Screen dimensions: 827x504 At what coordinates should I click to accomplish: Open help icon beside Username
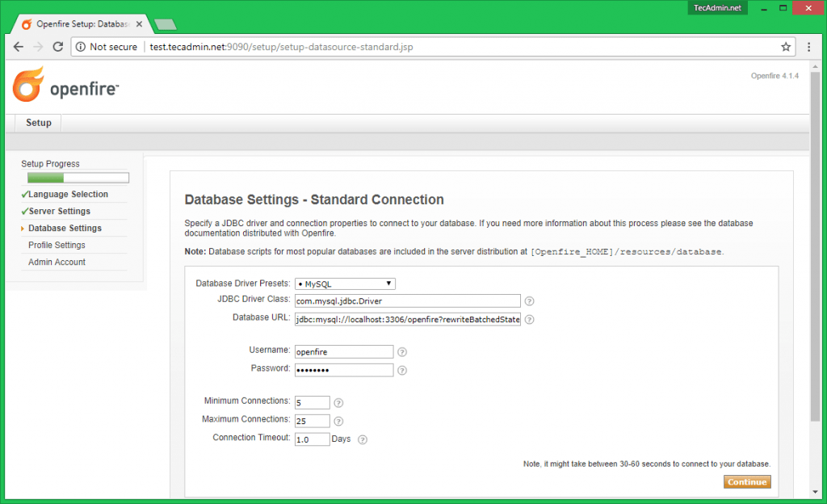coord(402,352)
